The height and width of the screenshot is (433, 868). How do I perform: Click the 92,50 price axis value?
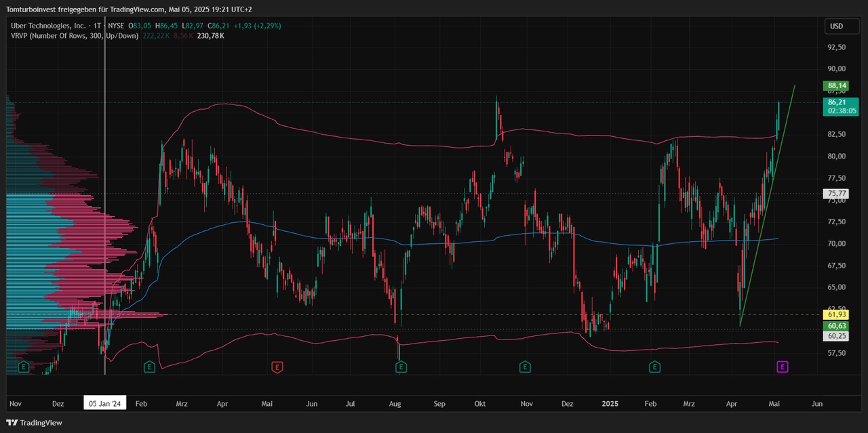pos(836,47)
